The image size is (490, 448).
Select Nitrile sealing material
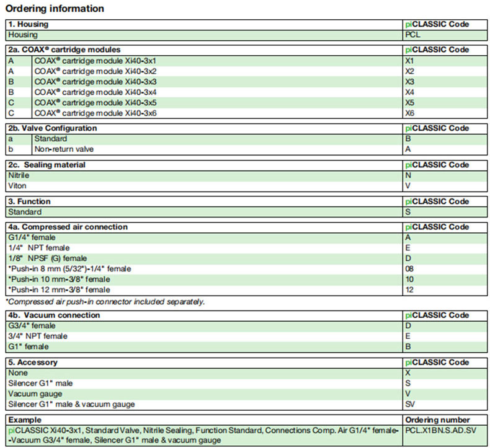point(19,175)
